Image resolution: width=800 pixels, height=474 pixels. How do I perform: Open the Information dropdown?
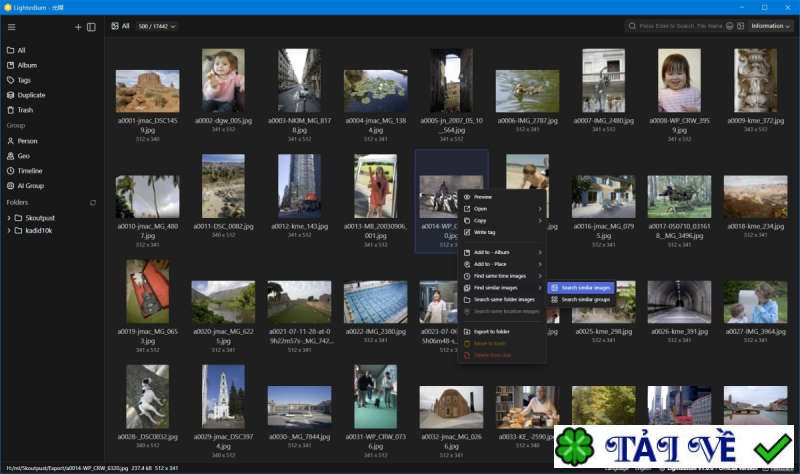click(772, 26)
